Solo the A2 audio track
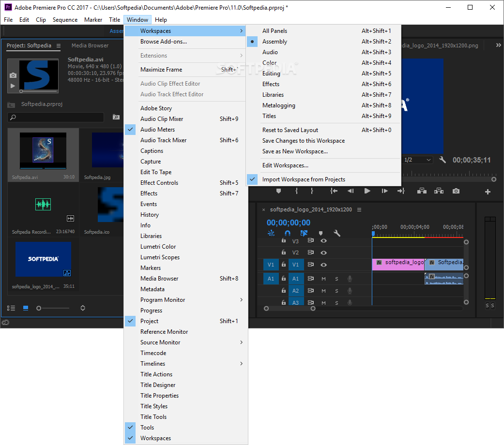The width and height of the screenshot is (504, 445). (x=336, y=291)
